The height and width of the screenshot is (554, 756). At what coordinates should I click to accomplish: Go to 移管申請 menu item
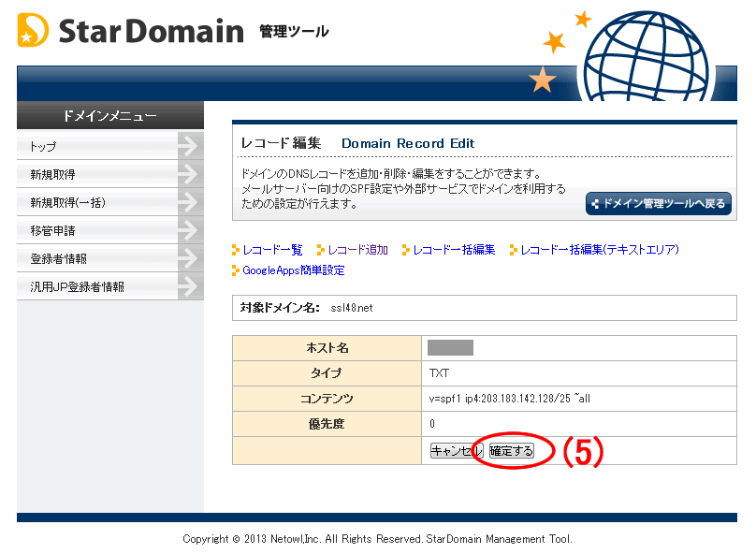coord(109,230)
